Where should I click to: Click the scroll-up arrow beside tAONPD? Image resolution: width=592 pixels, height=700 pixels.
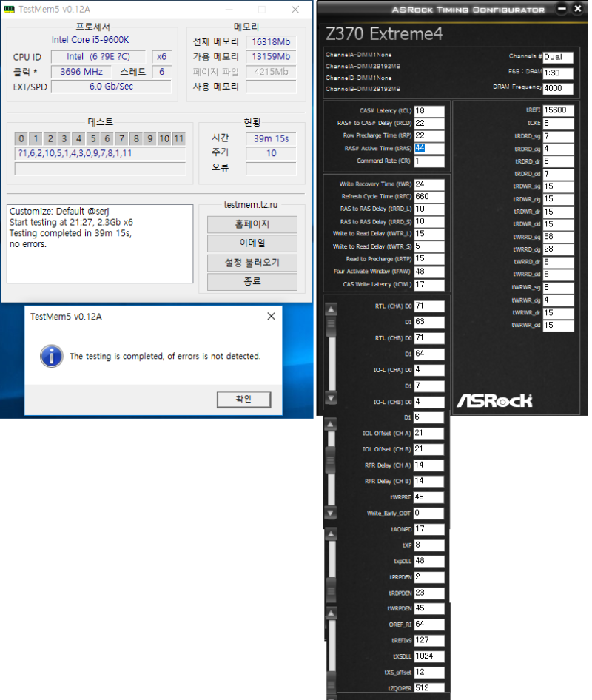click(x=331, y=534)
